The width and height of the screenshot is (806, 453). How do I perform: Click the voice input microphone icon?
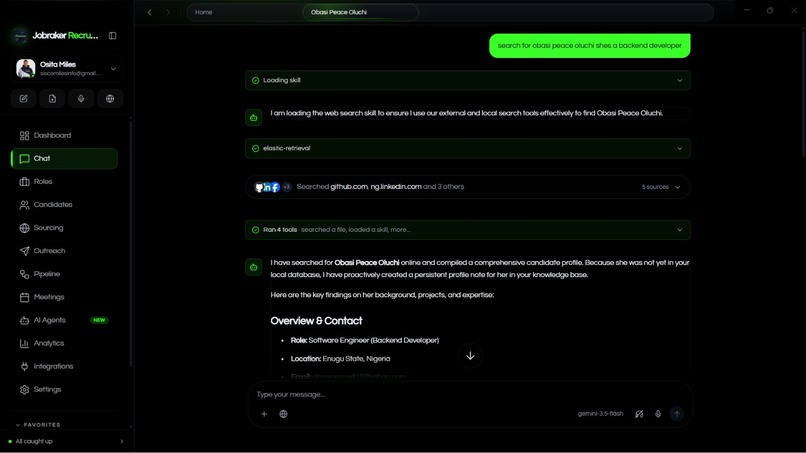658,414
